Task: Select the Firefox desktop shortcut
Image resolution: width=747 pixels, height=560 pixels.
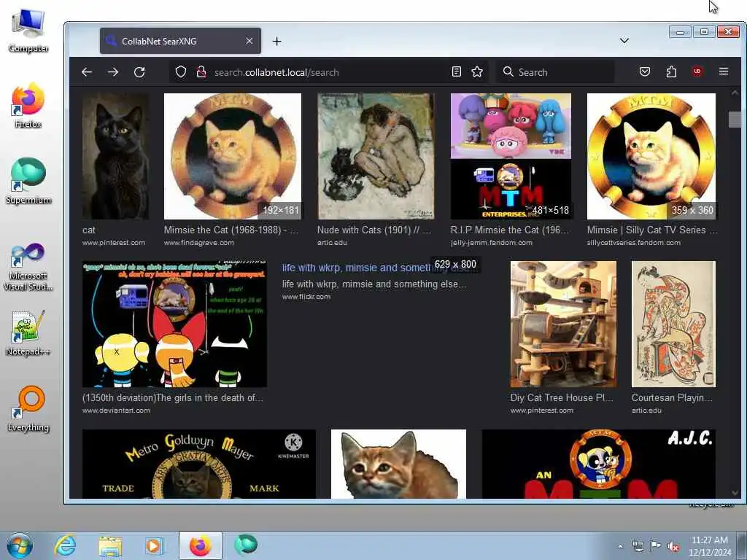Action: click(28, 106)
